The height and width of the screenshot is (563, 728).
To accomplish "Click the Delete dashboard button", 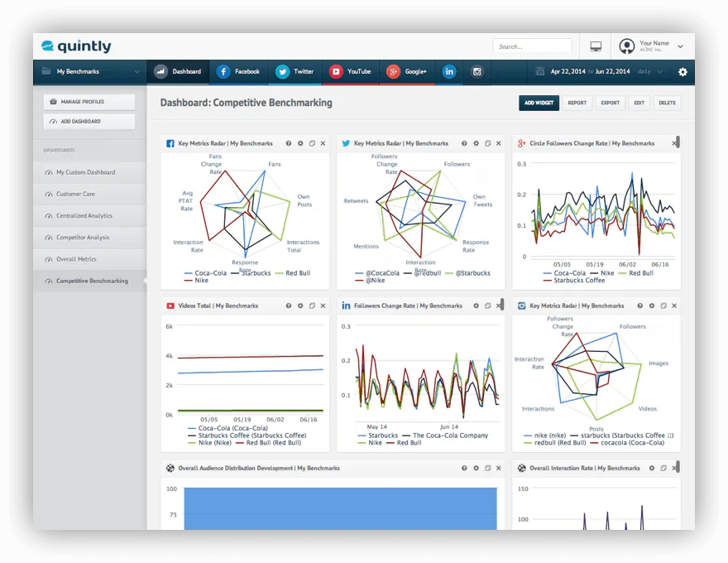I will coord(667,103).
